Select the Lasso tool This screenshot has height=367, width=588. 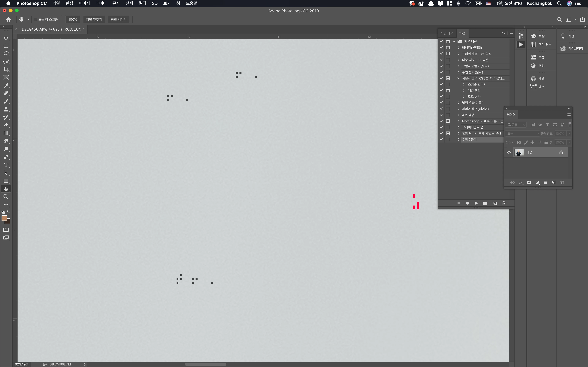click(6, 54)
